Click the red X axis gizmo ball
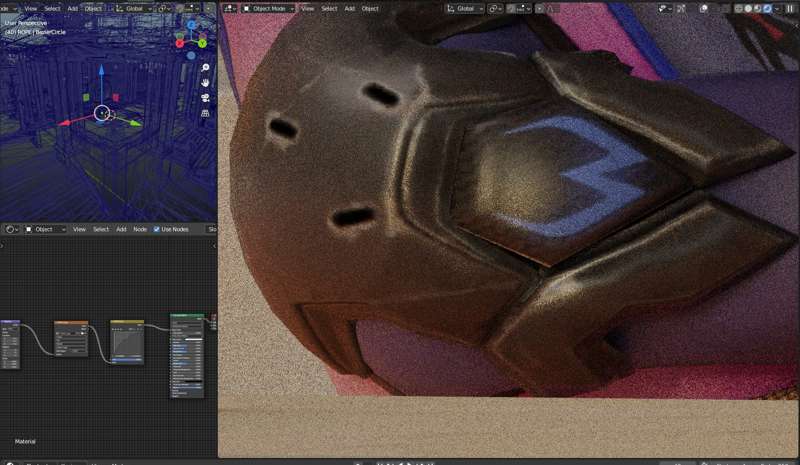This screenshot has width=800, height=465. click(x=180, y=43)
